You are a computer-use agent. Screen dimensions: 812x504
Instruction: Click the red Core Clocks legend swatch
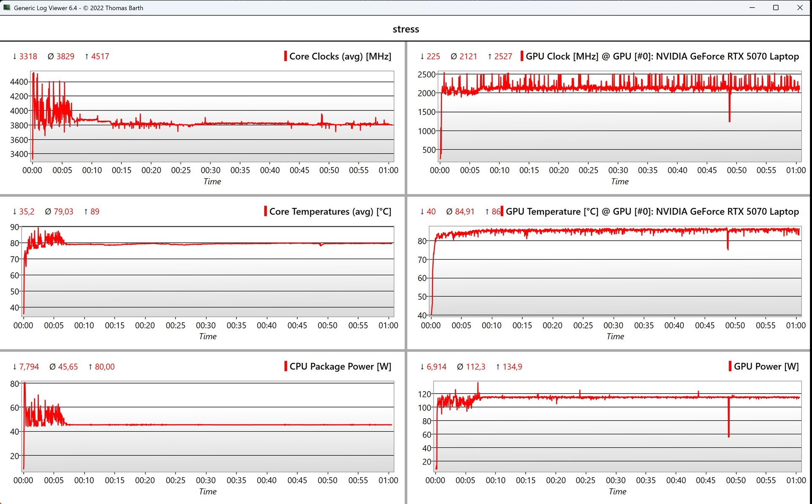tap(285, 56)
